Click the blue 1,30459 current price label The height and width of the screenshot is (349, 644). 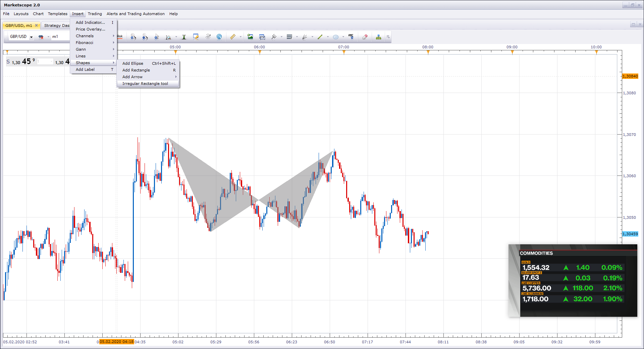(630, 234)
